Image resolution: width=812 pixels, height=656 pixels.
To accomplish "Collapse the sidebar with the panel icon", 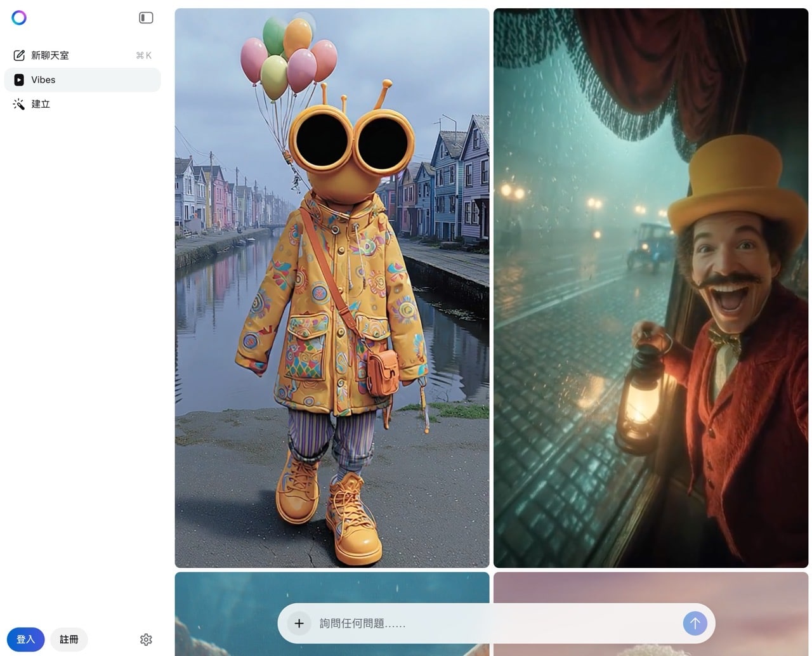I will point(146,18).
